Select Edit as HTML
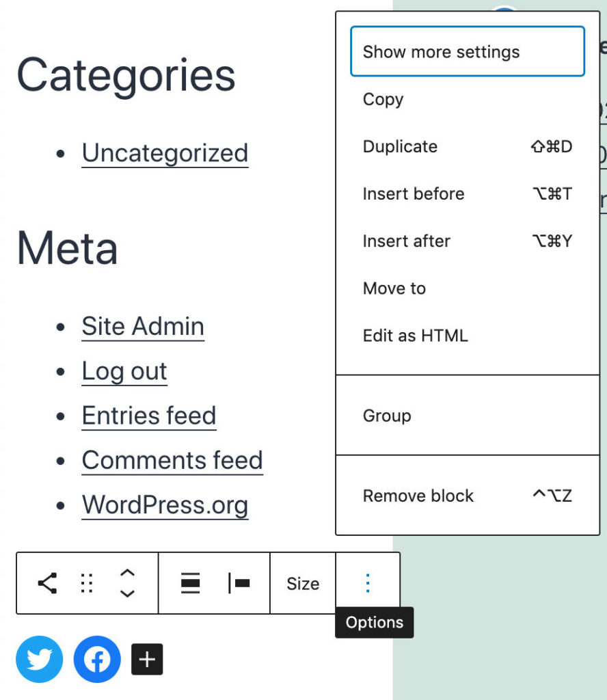 click(414, 336)
